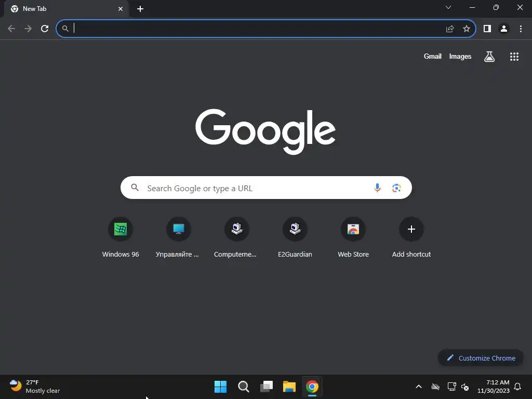Open a new tab with plus button

coord(140,9)
